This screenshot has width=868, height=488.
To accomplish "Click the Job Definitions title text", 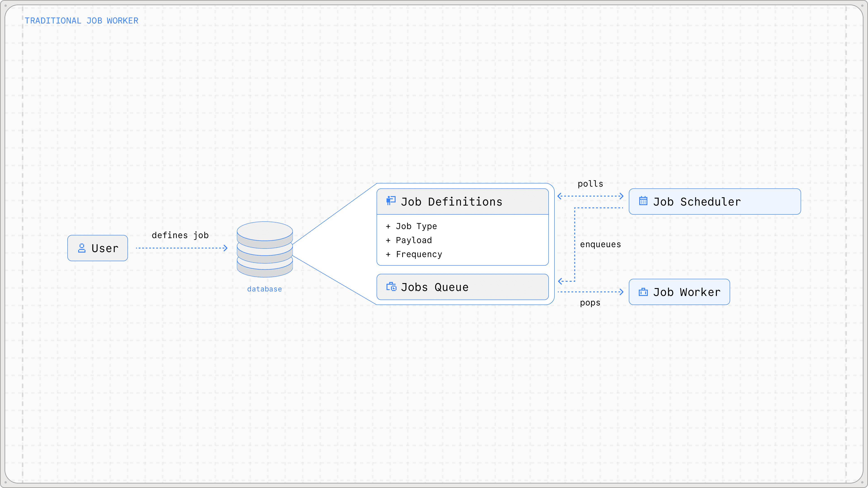I will pyautogui.click(x=452, y=202).
